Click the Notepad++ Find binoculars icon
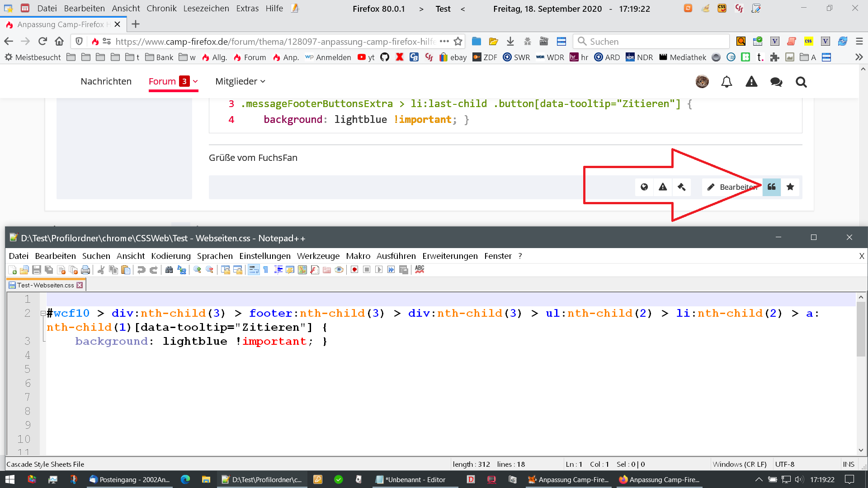 [x=169, y=270]
